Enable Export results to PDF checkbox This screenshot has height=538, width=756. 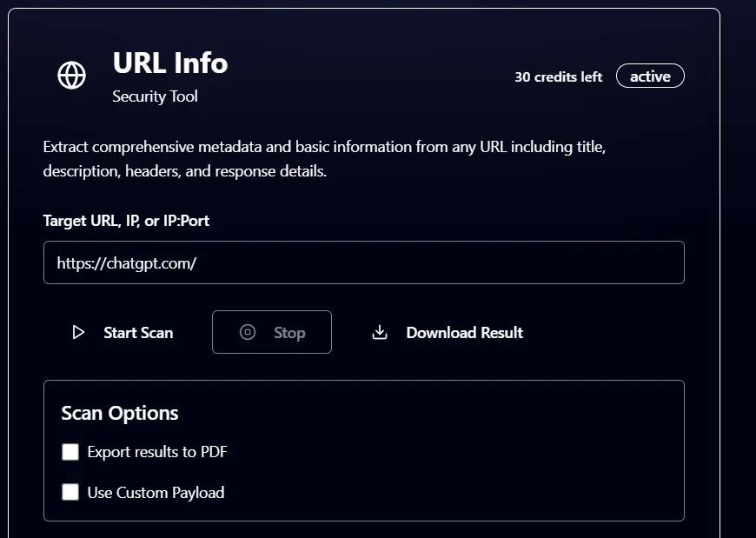[70, 452]
